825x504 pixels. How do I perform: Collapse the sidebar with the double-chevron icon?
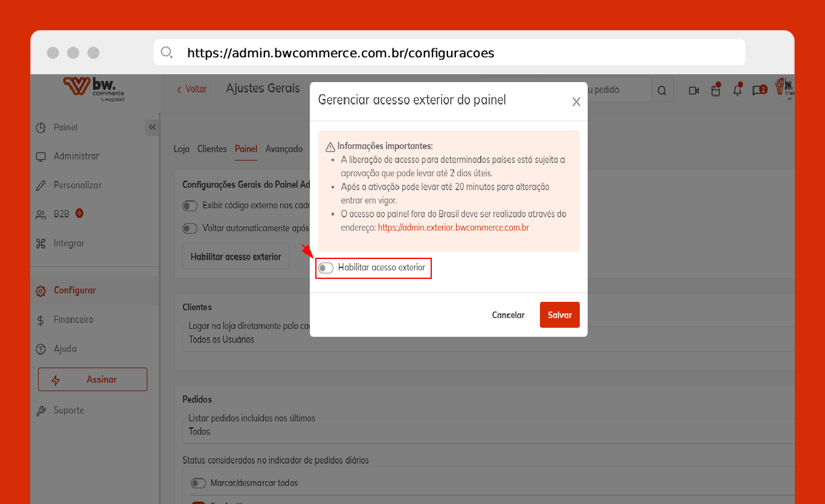click(152, 127)
